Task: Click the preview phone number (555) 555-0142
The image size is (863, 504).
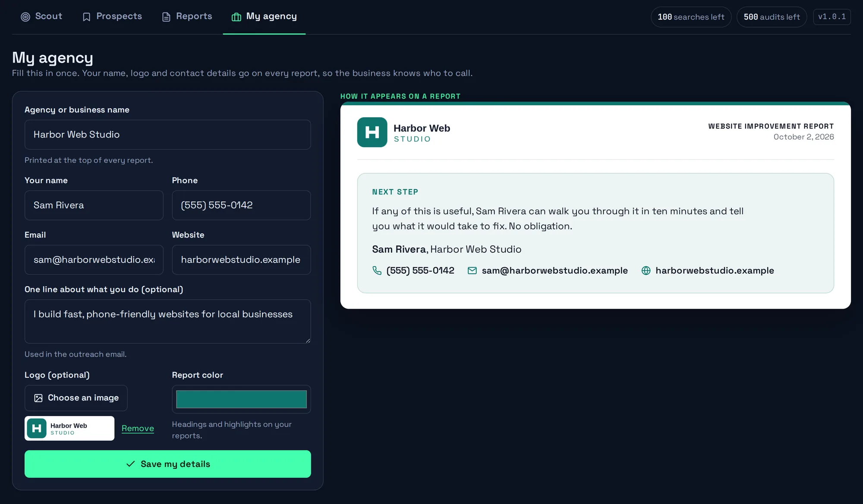Action: [420, 270]
